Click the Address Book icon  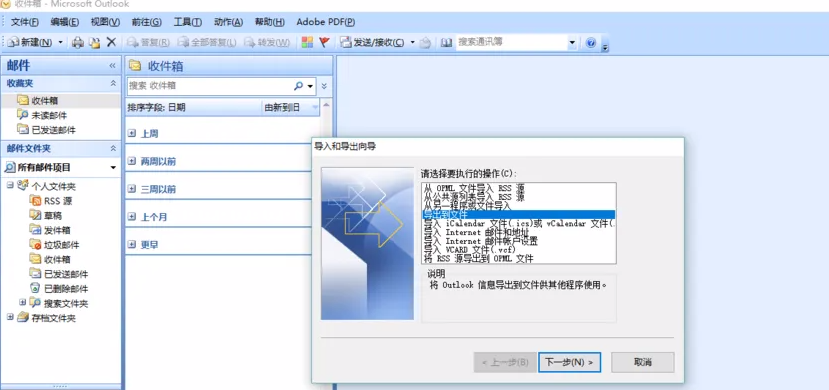point(447,42)
